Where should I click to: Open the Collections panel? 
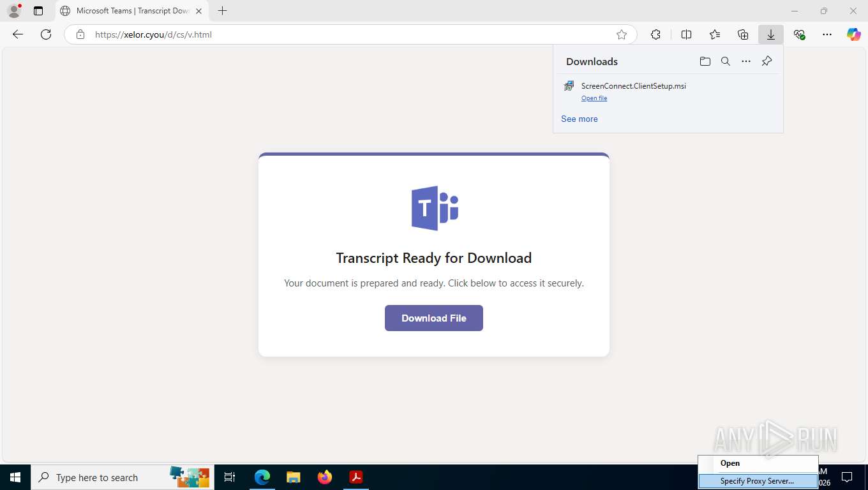(x=743, y=34)
